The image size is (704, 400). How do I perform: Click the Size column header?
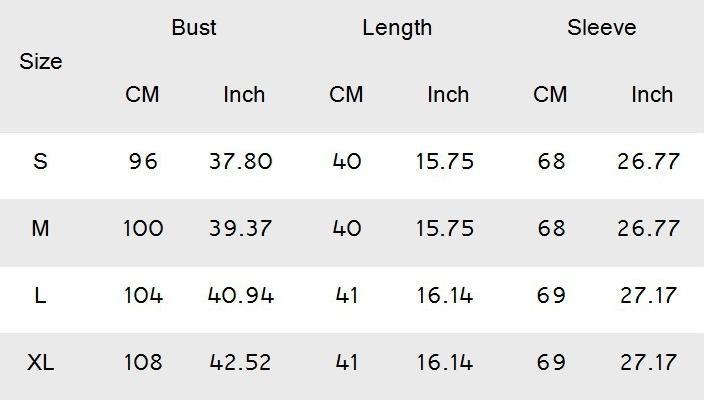[40, 62]
